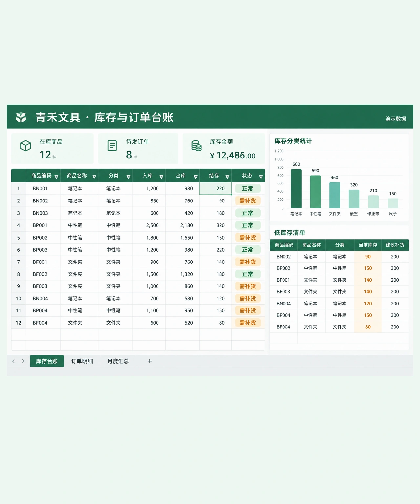Go to previous sheet with left arrow
The image size is (420, 504).
[x=13, y=361]
